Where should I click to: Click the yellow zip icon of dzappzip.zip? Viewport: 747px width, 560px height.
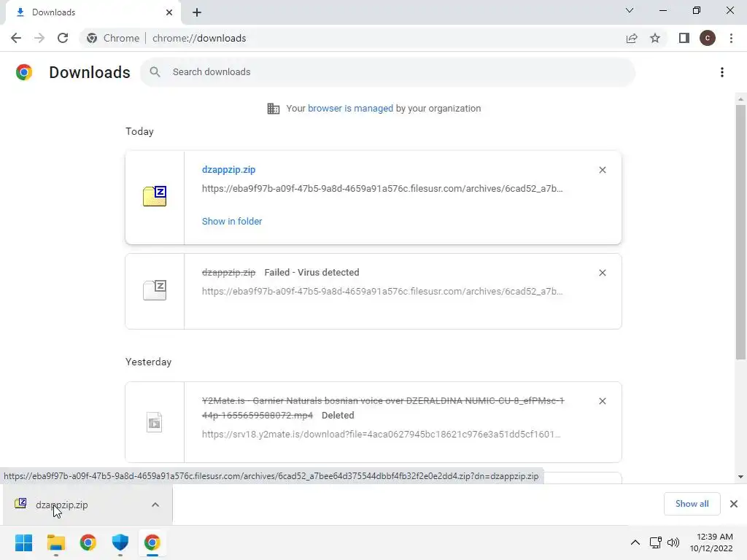155,195
